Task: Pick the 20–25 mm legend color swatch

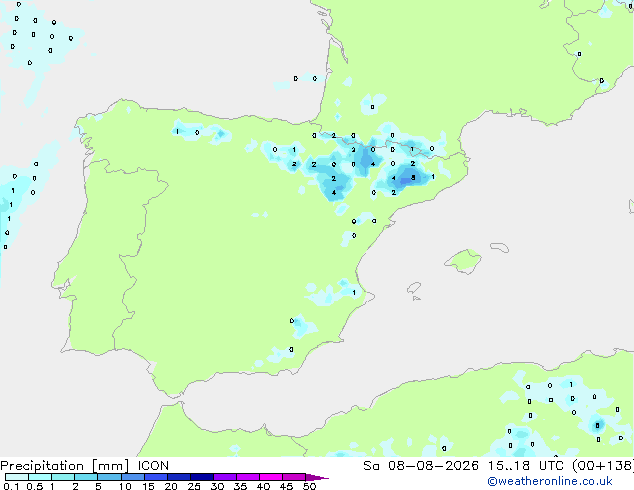Action: point(178,477)
